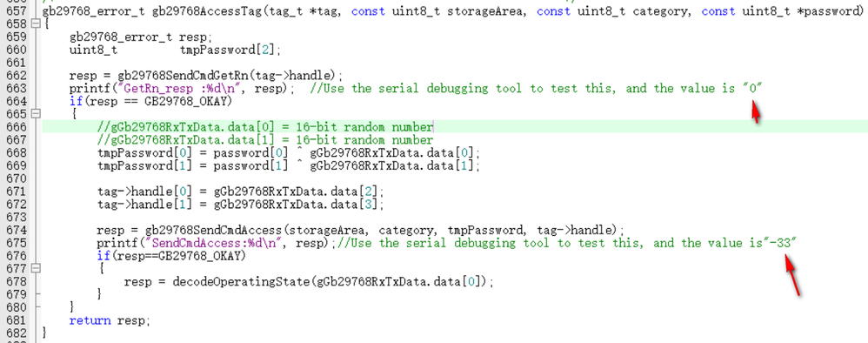868x343 pixels.
Task: Collapse the function fold marker at line 658
Action: point(36,24)
